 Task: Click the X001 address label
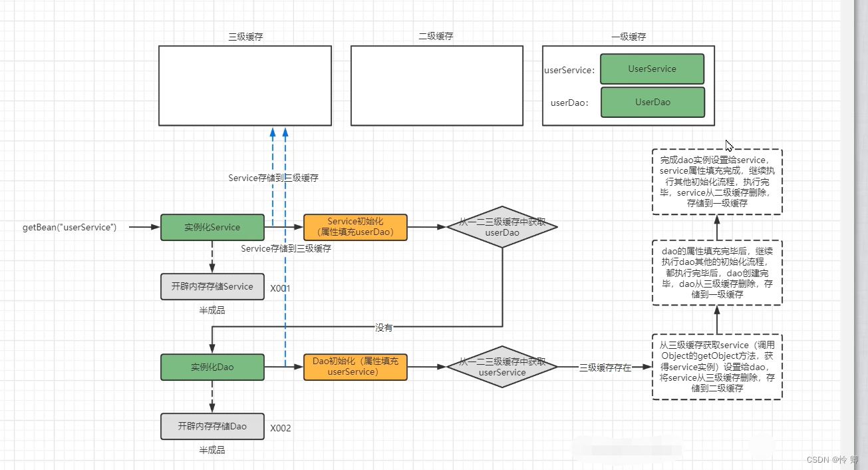point(280,288)
